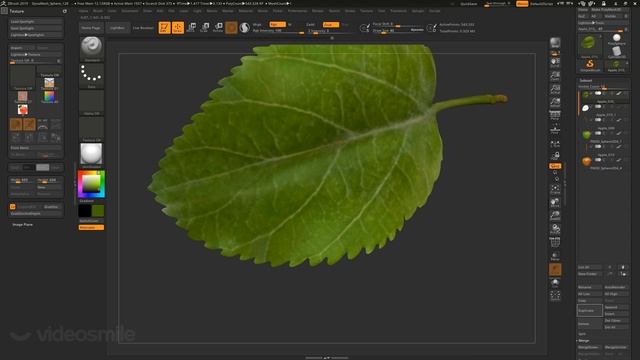Click the Frame icon on right shelf
Image resolution: width=640 pixels, height=360 pixels.
[555, 189]
